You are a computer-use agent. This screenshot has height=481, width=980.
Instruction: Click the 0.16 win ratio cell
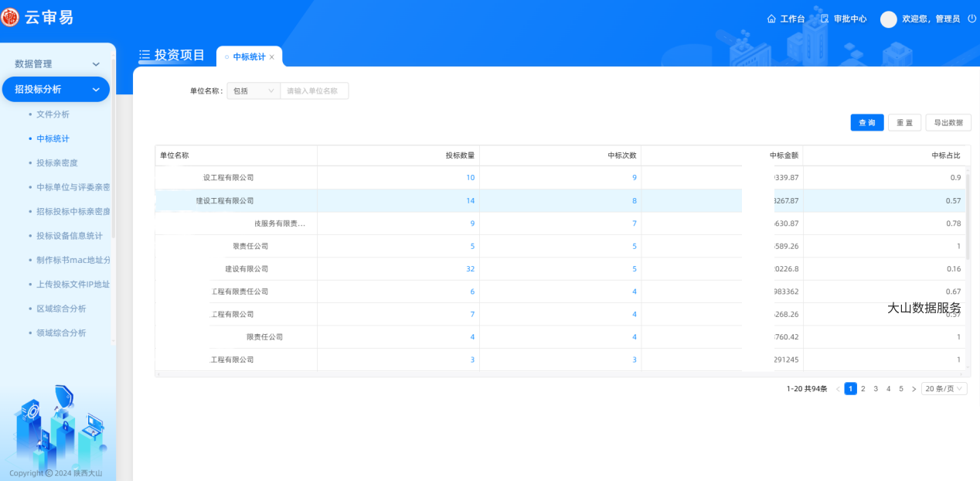[885, 269]
